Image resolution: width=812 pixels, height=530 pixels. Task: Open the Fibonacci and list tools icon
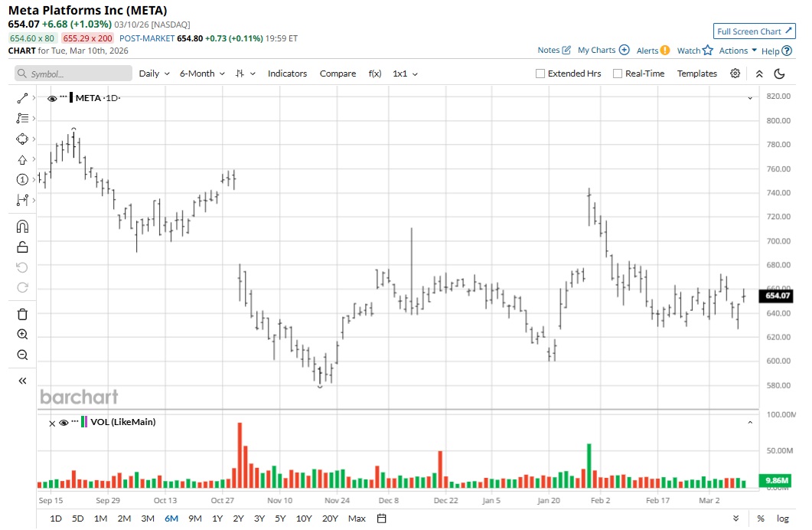(x=22, y=119)
